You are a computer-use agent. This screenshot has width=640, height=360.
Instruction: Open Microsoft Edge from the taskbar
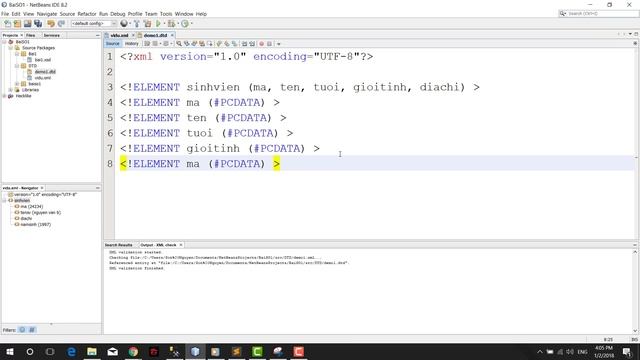click(x=71, y=351)
